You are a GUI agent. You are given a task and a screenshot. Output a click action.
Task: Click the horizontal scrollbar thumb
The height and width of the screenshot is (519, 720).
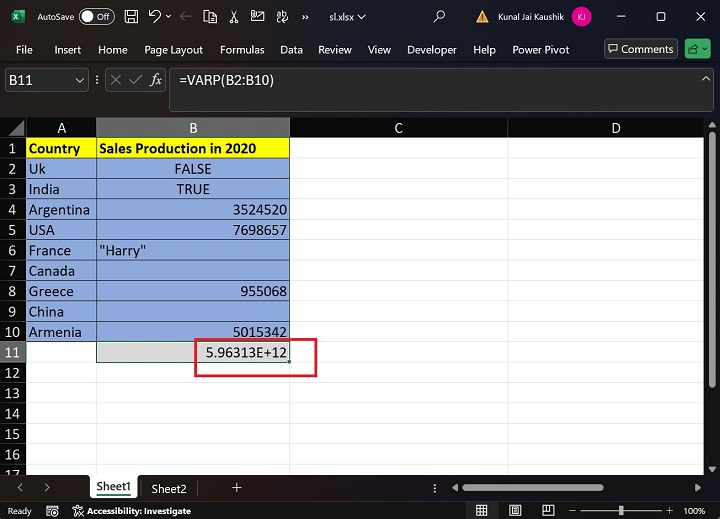pyautogui.click(x=532, y=488)
